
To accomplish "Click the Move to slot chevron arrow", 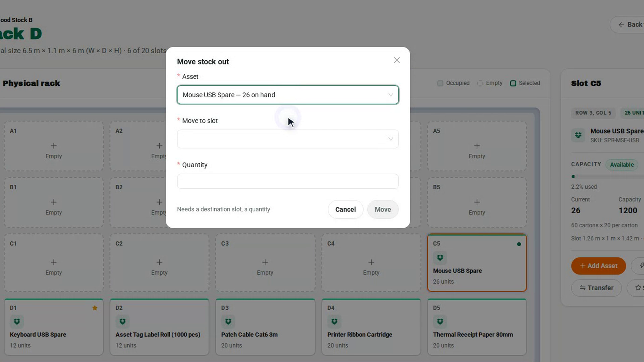I will tap(391, 139).
